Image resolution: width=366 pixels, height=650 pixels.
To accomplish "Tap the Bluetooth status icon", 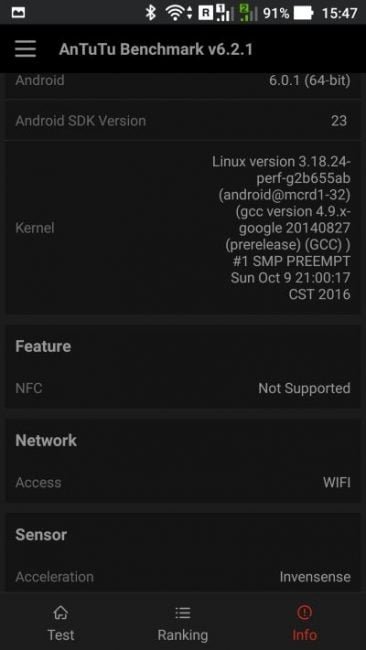I will pyautogui.click(x=150, y=13).
